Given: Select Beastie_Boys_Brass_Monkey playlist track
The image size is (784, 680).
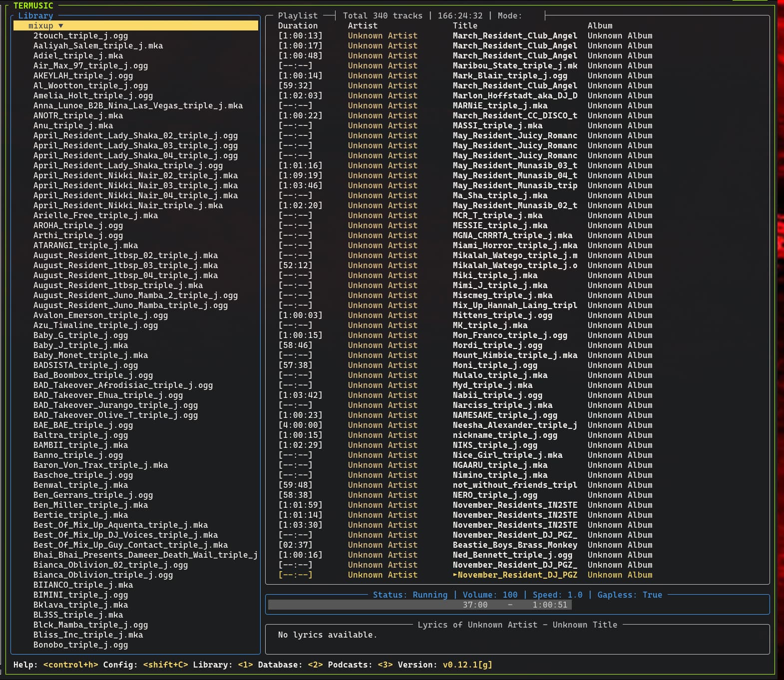Looking at the screenshot, I should pos(514,545).
